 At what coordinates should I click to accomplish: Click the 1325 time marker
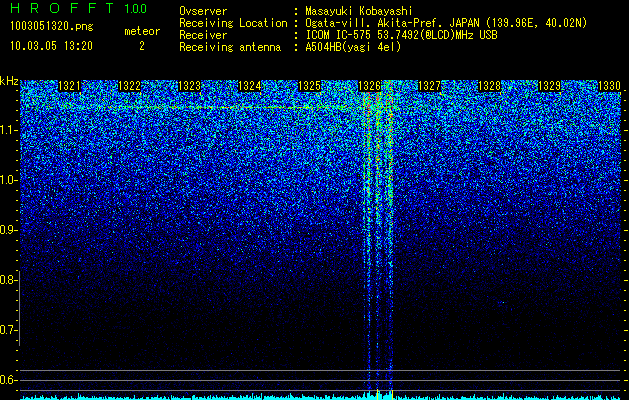click(x=310, y=86)
